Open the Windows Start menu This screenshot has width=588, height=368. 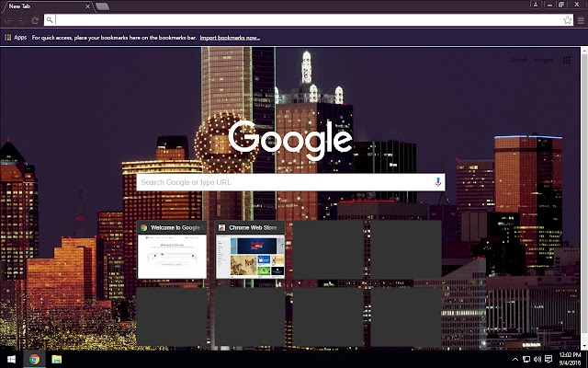(11, 360)
